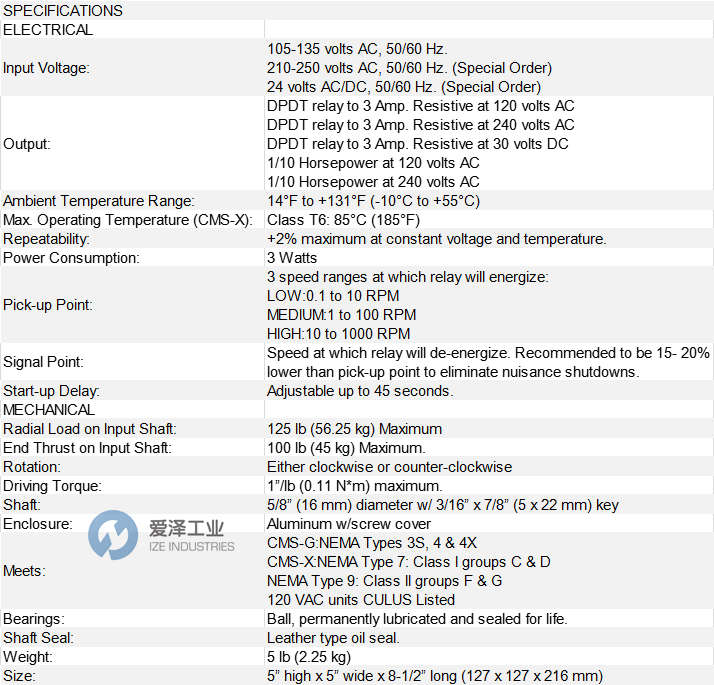Click the Driving Torque label
This screenshot has width=714, height=685.
(52, 486)
